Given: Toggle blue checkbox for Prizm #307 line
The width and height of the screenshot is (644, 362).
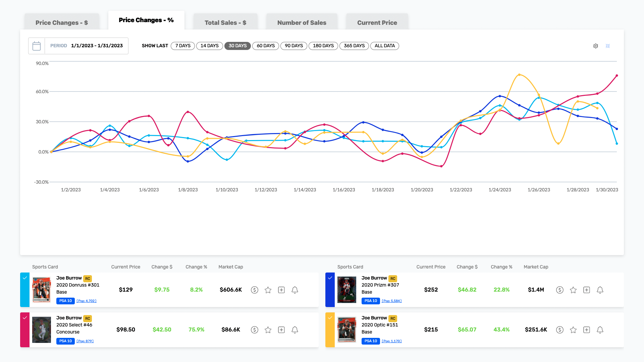Looking at the screenshot, I should tap(330, 278).
